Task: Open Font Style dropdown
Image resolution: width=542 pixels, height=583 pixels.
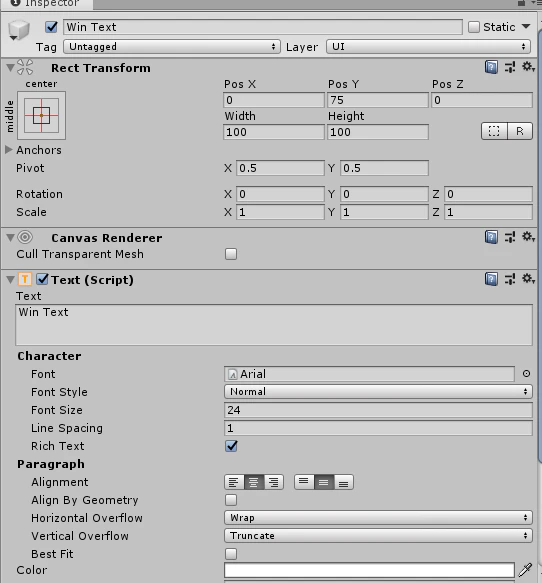Action: [378, 392]
